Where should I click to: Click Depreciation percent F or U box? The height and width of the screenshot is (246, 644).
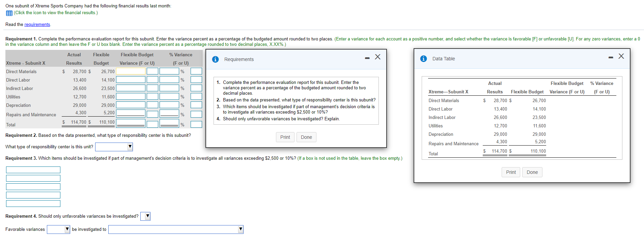coord(196,105)
